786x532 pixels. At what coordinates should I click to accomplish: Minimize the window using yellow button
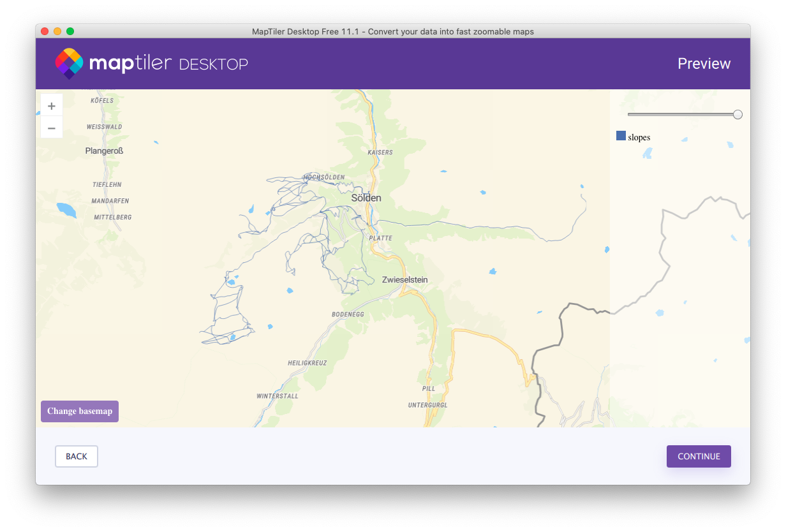(57, 31)
